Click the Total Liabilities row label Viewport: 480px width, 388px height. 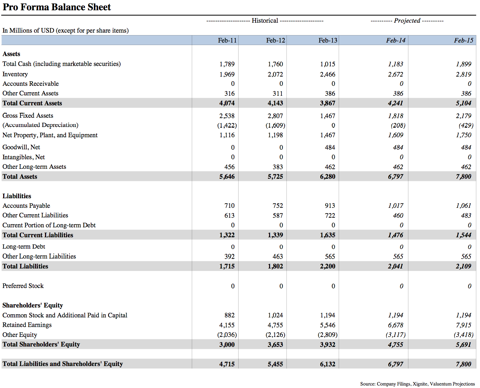tap(25, 266)
